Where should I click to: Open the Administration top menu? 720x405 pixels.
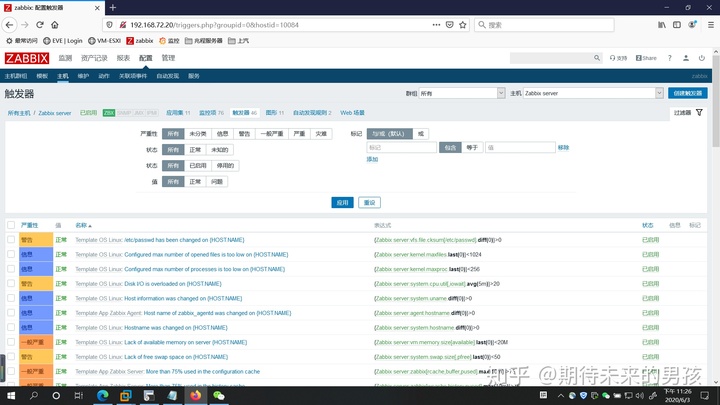pos(168,58)
